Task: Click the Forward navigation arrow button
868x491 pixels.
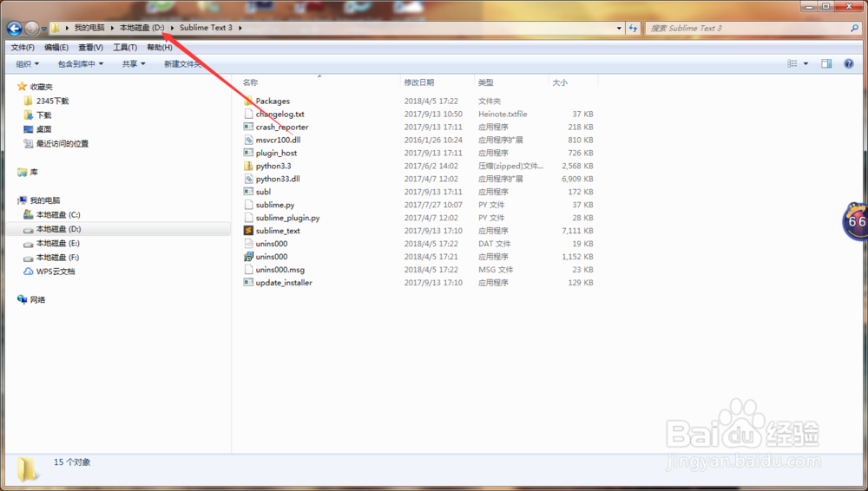Action: click(31, 29)
